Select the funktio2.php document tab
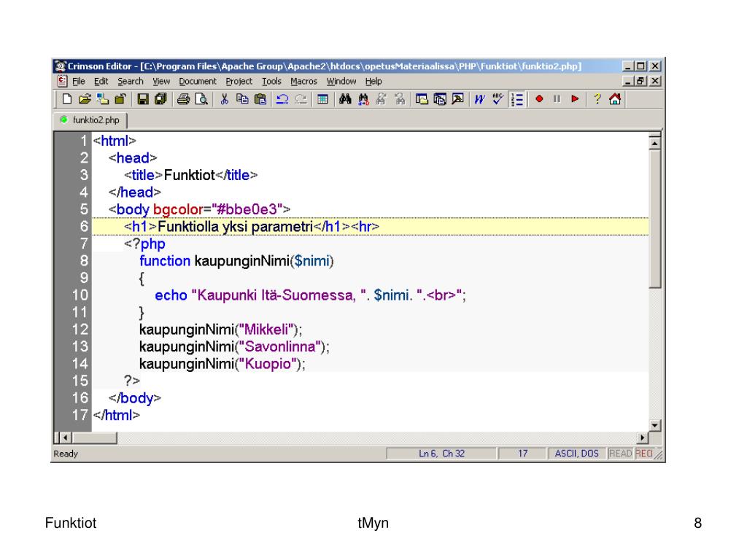The width and height of the screenshot is (747, 560). click(90, 120)
